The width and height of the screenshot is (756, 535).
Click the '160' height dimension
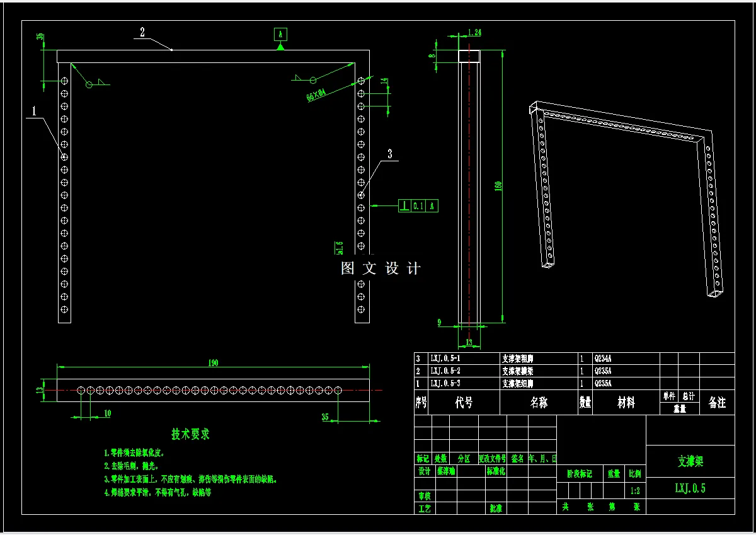pyautogui.click(x=498, y=187)
